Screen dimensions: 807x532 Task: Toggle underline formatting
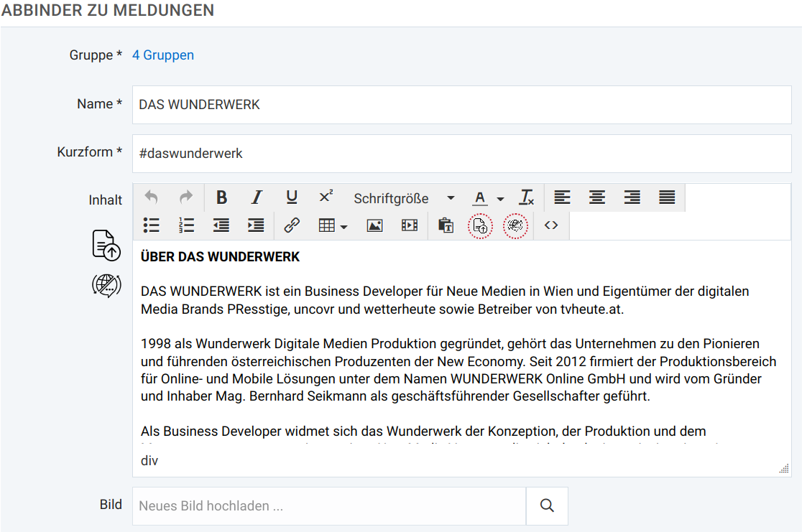[292, 197]
